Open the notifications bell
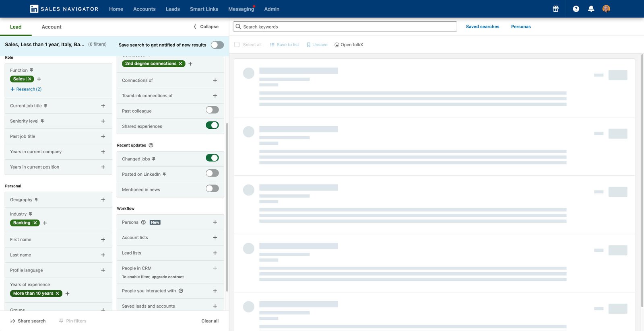The height and width of the screenshot is (331, 644). [x=591, y=9]
